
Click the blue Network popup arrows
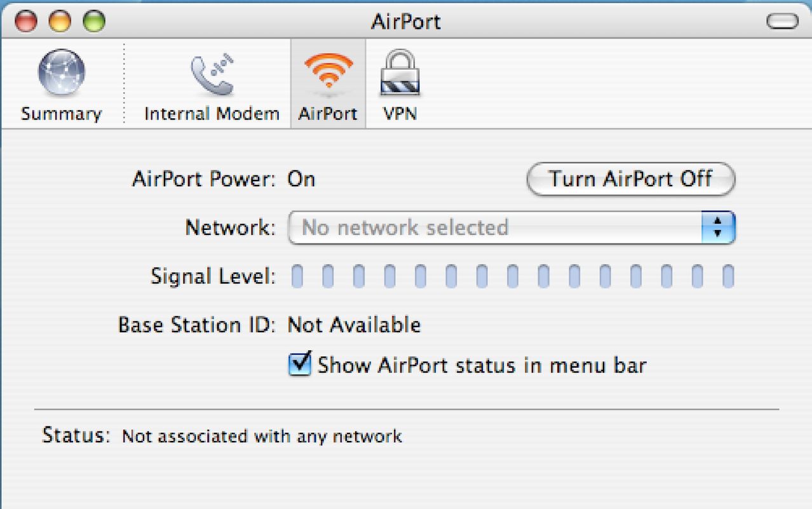click(718, 227)
